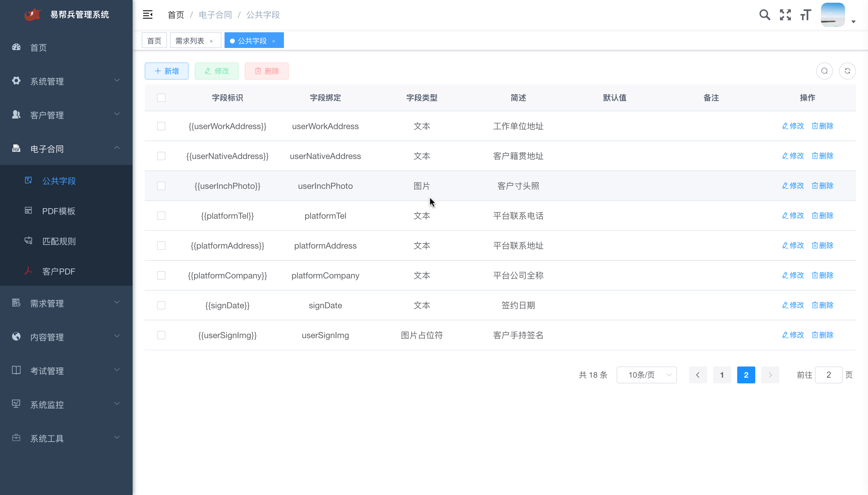Check the userNativeAddress row checkbox
Viewport: 868px width, 495px height.
[161, 156]
